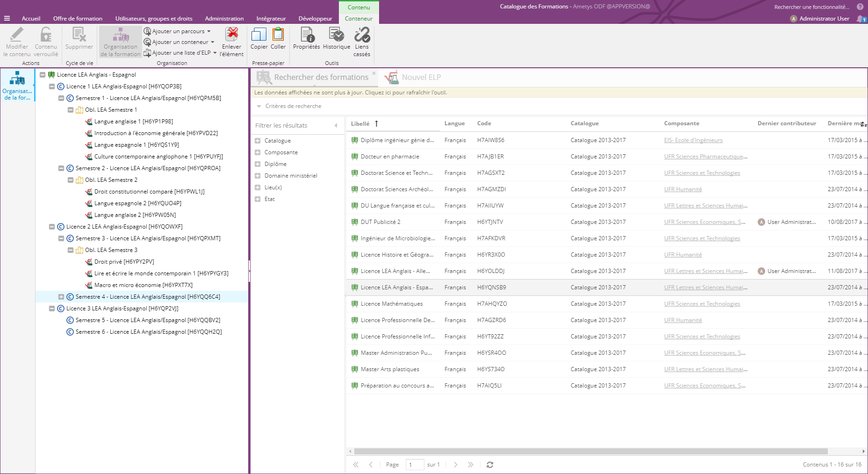Click Administrator User avatar icon
The width and height of the screenshot is (868, 474).
pos(794,19)
